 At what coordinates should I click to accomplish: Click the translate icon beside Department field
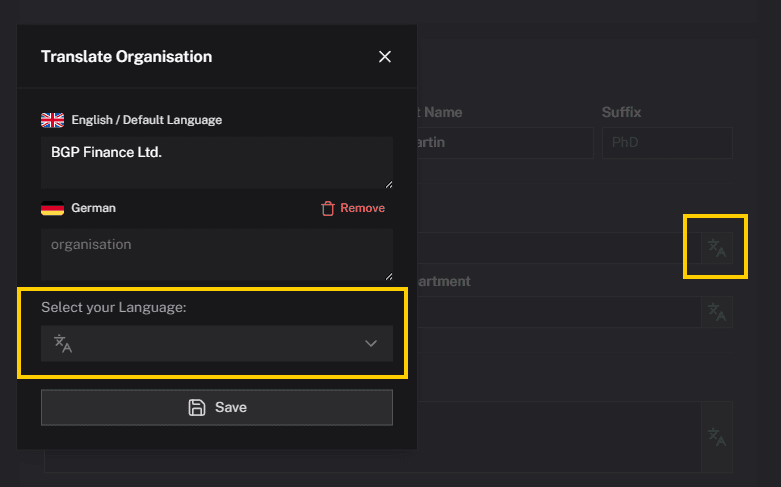(717, 312)
